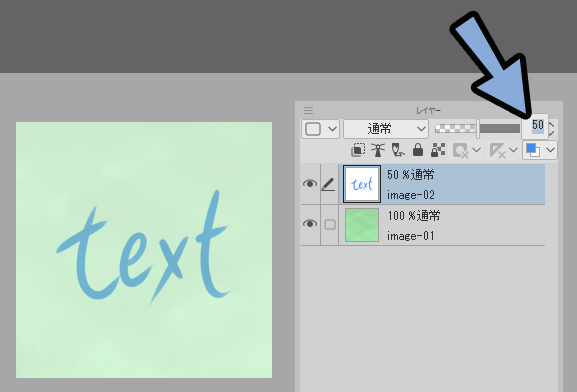The image size is (577, 392).
Task: Click the change layer color icon
Action: [533, 150]
